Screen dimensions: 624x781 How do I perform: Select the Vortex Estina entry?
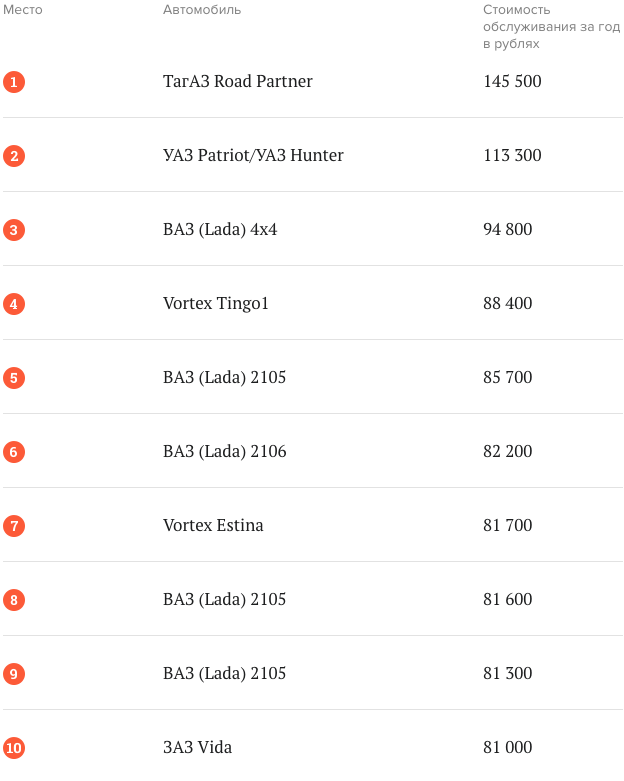coord(213,525)
